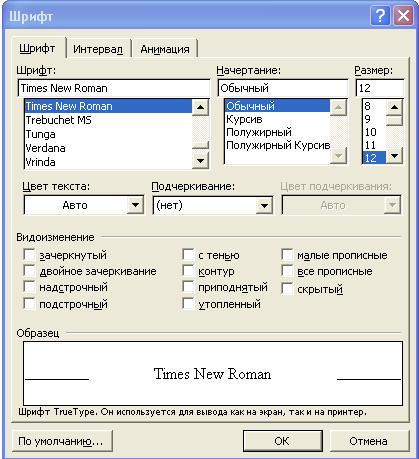Image resolution: width=419 pixels, height=459 pixels.
Task: Choose Полужирный font style
Action: pyautogui.click(x=277, y=132)
